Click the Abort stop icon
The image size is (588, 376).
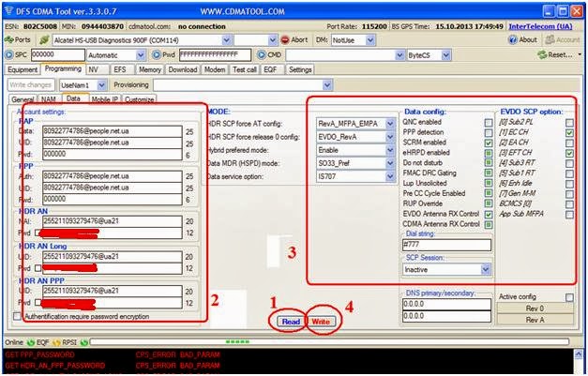click(285, 39)
